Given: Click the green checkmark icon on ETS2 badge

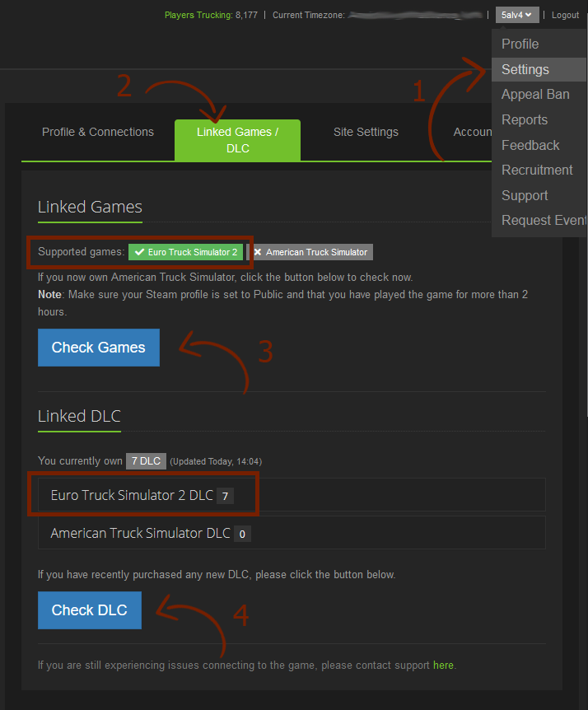Looking at the screenshot, I should coord(139,252).
